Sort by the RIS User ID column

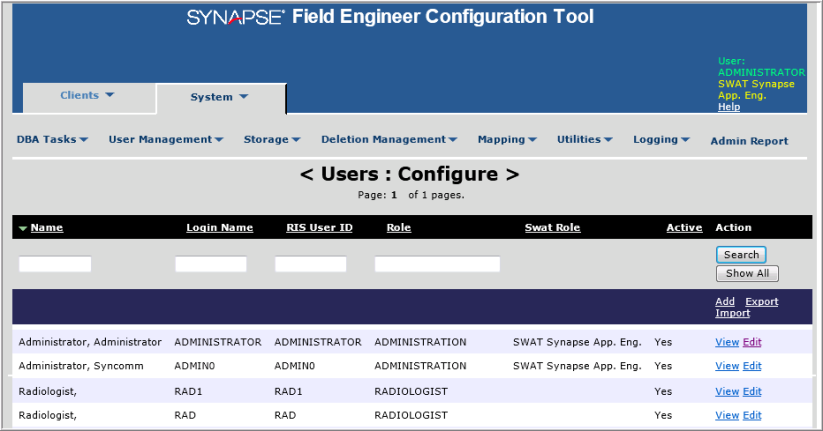319,228
